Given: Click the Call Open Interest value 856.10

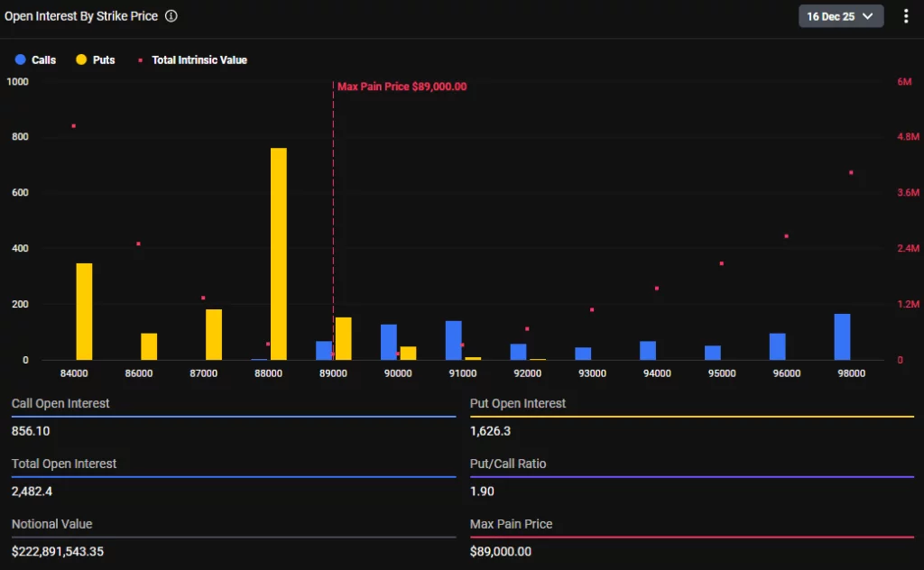Looking at the screenshot, I should point(31,431).
